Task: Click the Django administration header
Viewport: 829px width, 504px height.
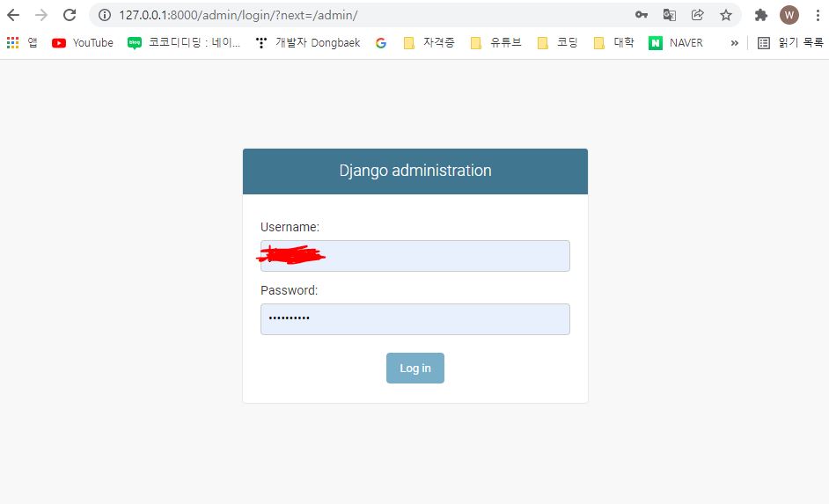Action: point(415,171)
